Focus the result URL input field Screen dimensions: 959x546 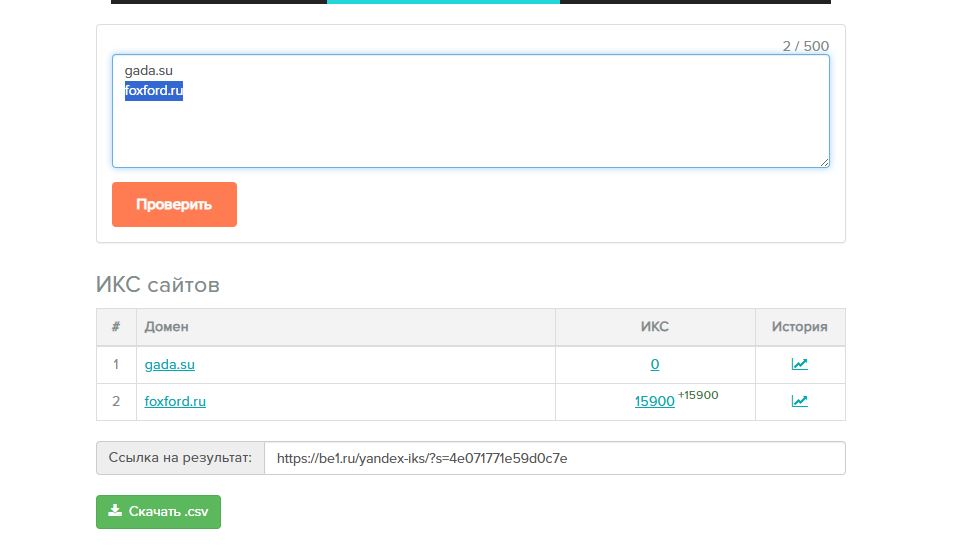(554, 458)
